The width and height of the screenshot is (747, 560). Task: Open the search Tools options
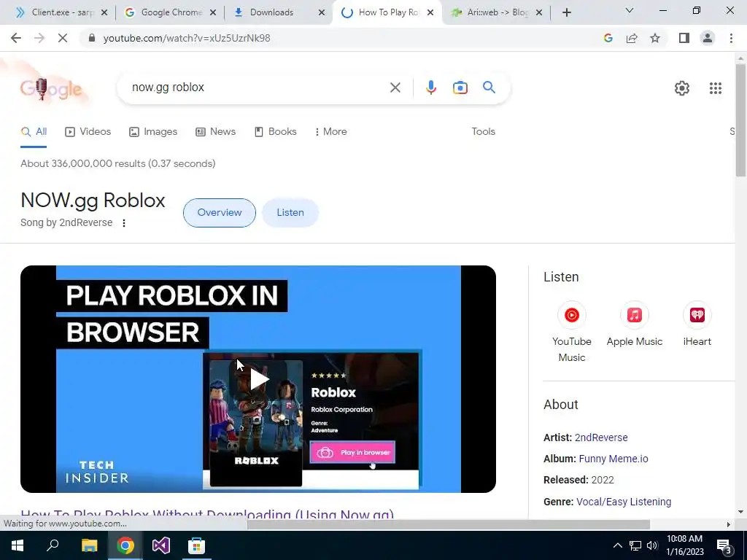click(x=483, y=132)
